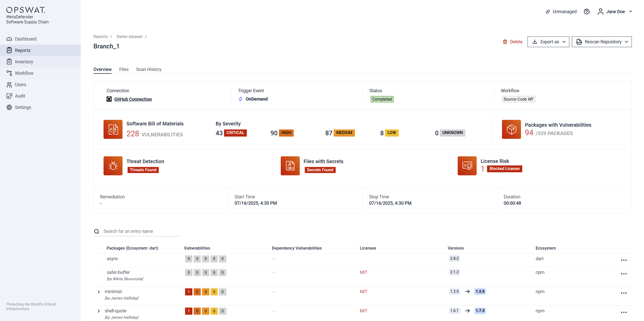Click the search magnifier icon
Image resolution: width=644 pixels, height=321 pixels.
pos(97,231)
